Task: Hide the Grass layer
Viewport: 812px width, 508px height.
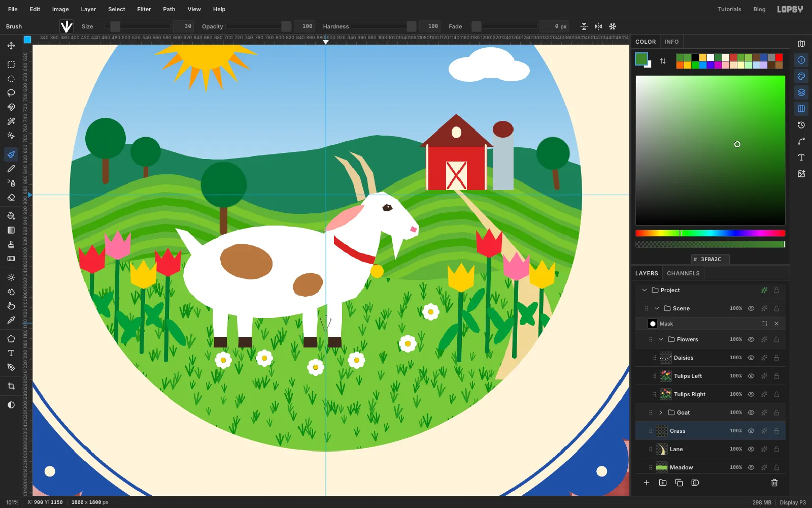Action: (x=751, y=431)
